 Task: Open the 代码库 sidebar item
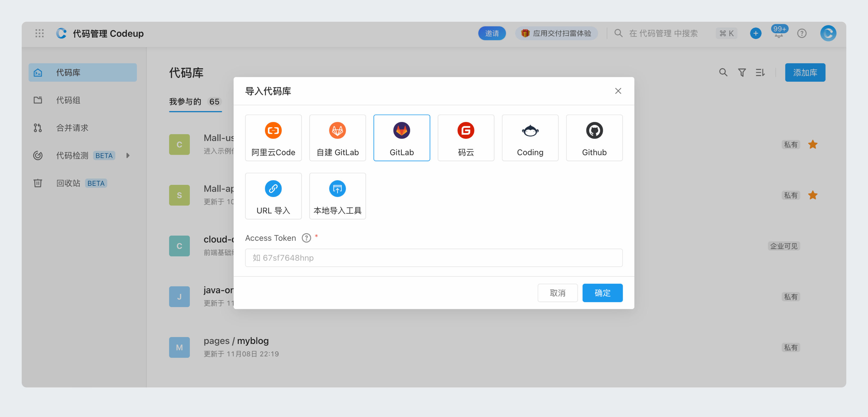(x=83, y=72)
